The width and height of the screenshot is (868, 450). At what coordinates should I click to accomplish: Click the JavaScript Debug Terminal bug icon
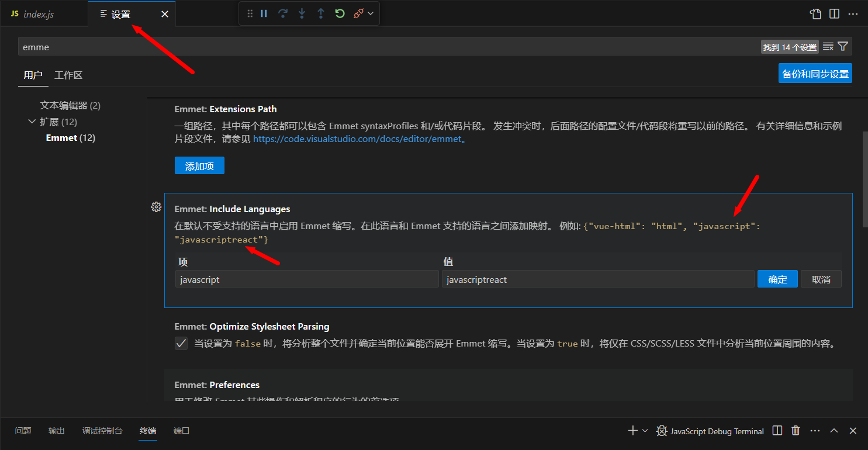point(662,431)
